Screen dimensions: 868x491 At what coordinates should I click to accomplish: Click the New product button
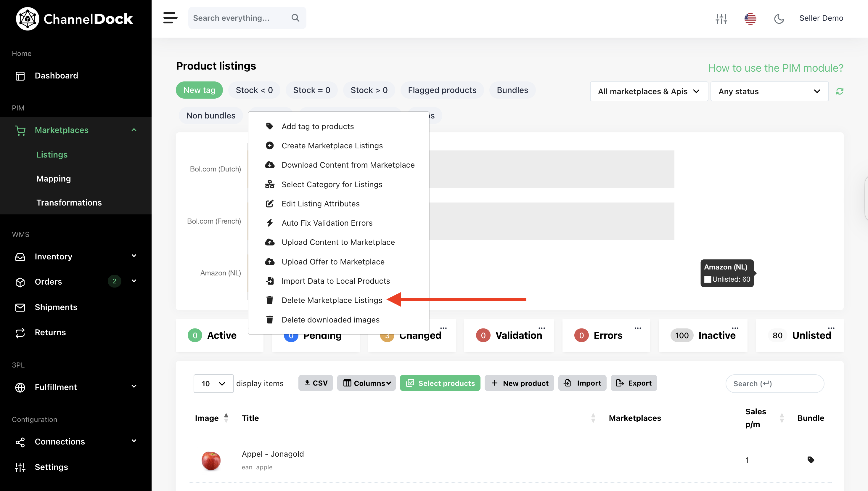pyautogui.click(x=519, y=383)
